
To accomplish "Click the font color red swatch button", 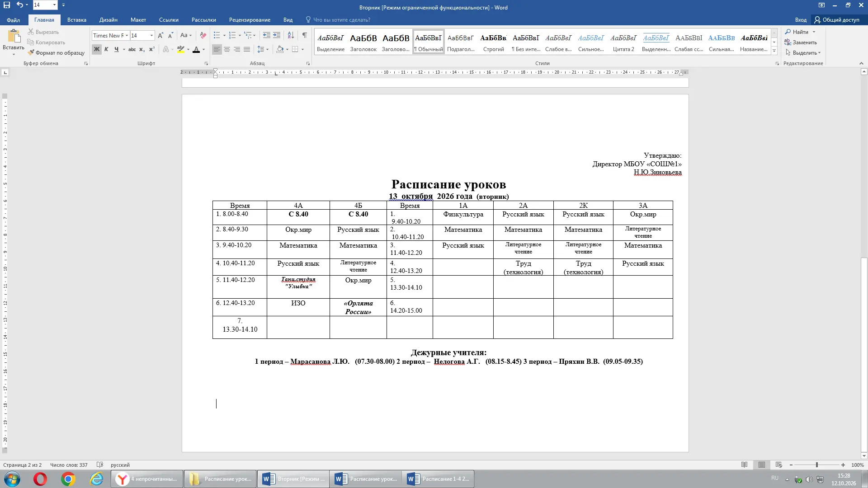I will click(x=196, y=49).
